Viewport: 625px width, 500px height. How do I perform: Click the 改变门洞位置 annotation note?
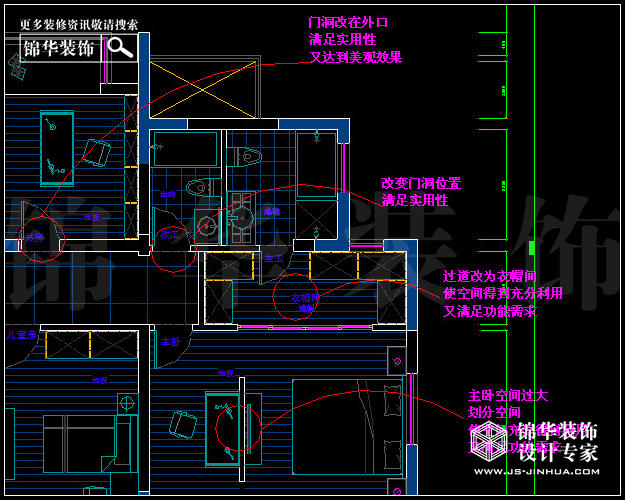(421, 183)
